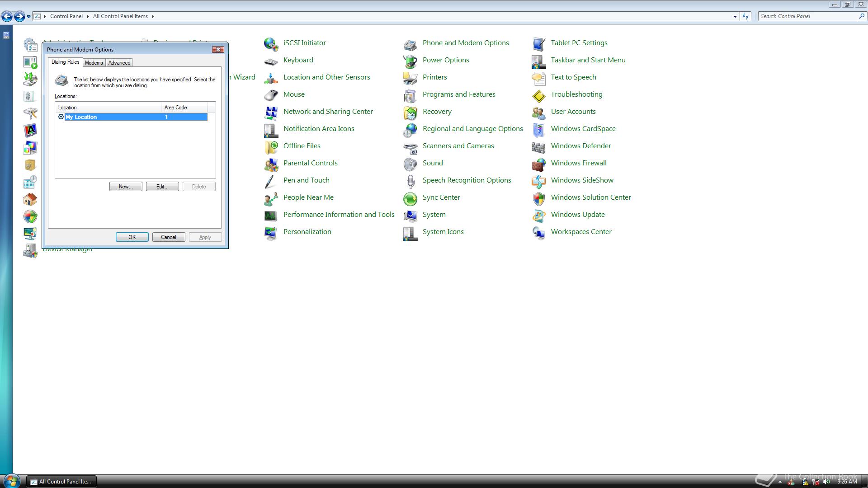Open the Windows Update icon

pos(538,215)
